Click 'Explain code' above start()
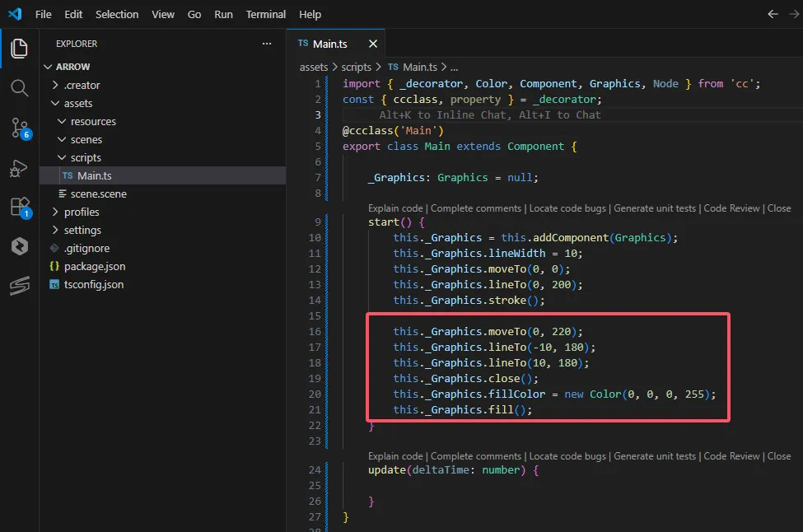The height and width of the screenshot is (532, 803). [395, 208]
